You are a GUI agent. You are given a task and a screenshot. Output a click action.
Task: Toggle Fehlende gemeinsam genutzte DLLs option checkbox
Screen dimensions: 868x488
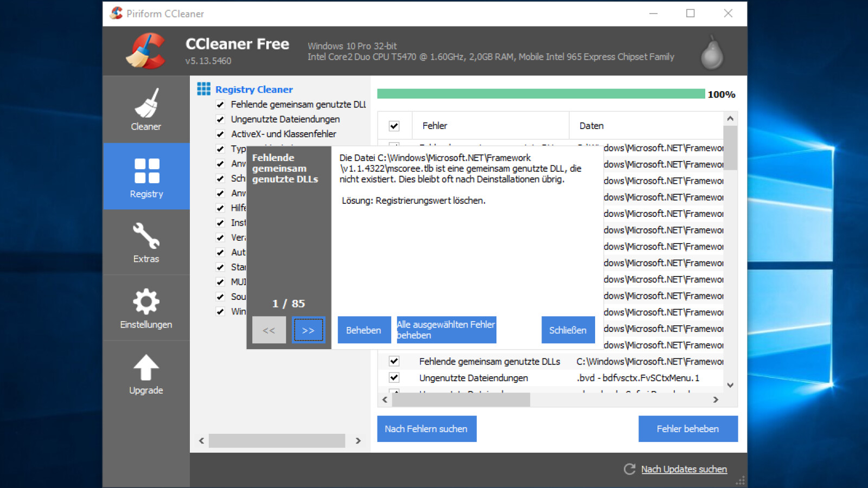(220, 105)
